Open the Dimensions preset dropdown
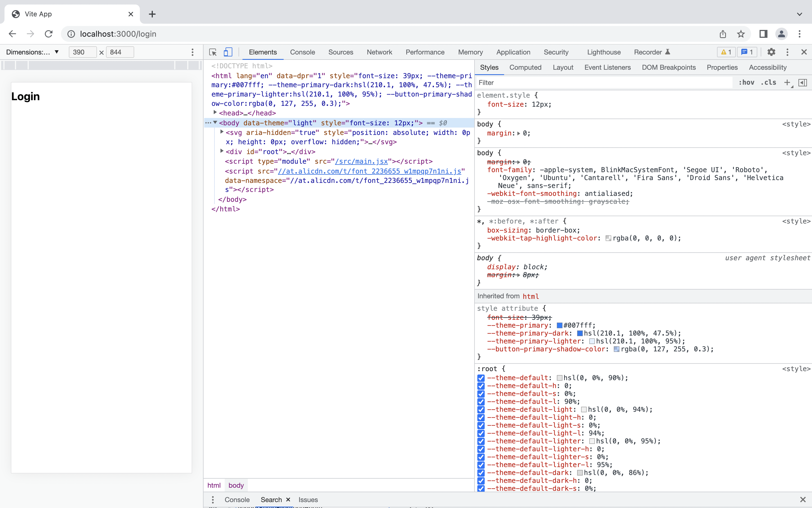 click(32, 52)
